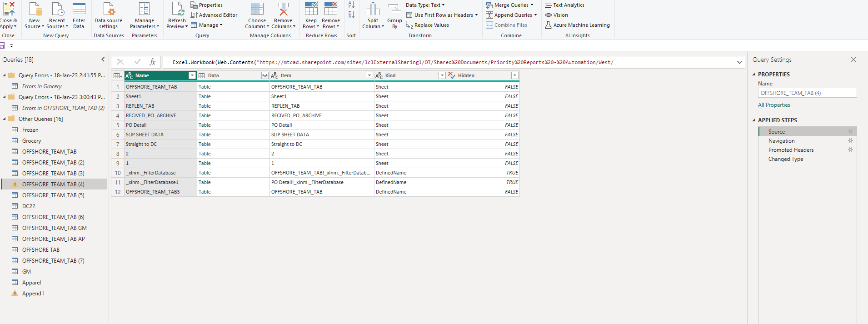This screenshot has width=868, height=324.
Task: Sort descending with the Z-A icon
Action: point(351,15)
